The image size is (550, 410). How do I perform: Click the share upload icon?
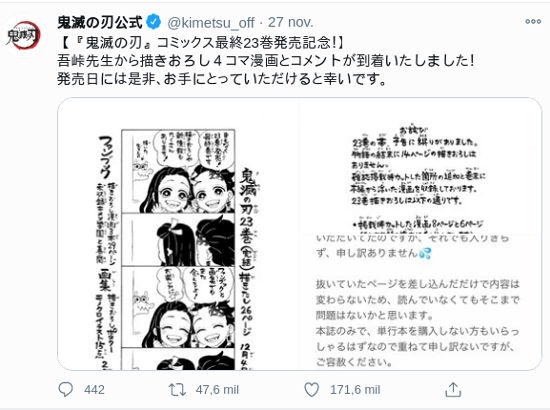453,389
